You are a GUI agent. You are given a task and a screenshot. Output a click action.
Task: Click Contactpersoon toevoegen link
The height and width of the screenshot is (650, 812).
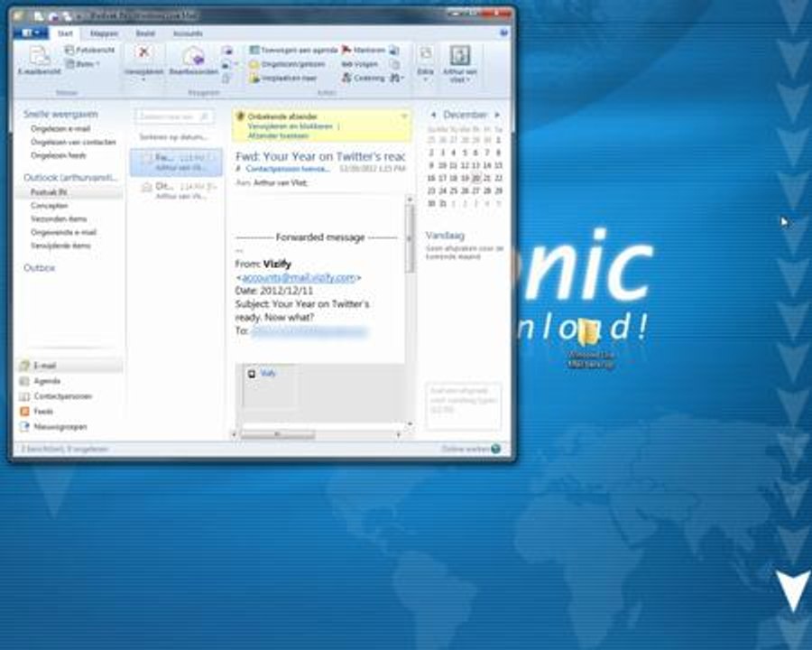pos(288,169)
